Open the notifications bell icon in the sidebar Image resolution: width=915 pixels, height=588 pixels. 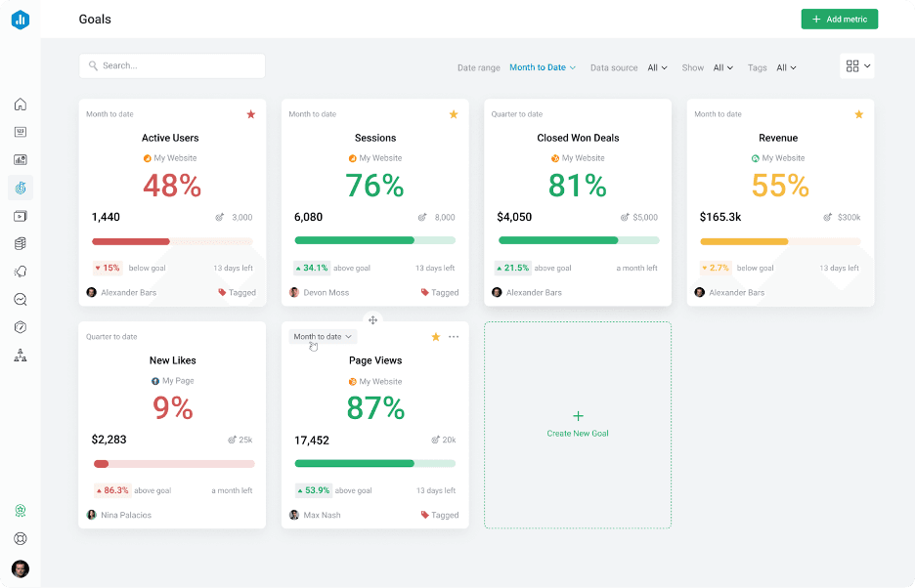click(x=21, y=272)
